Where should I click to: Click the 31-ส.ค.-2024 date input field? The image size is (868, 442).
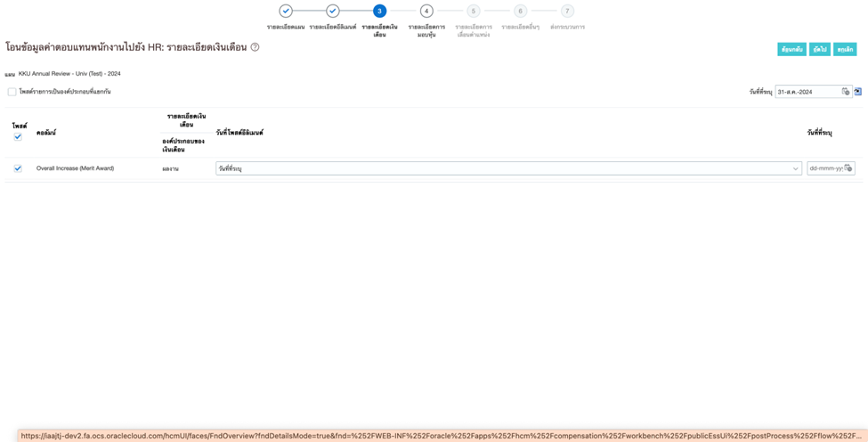[807, 92]
